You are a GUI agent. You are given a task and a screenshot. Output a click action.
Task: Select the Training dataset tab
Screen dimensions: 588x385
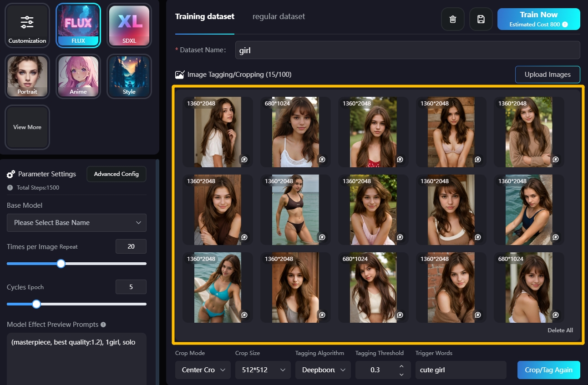point(204,16)
